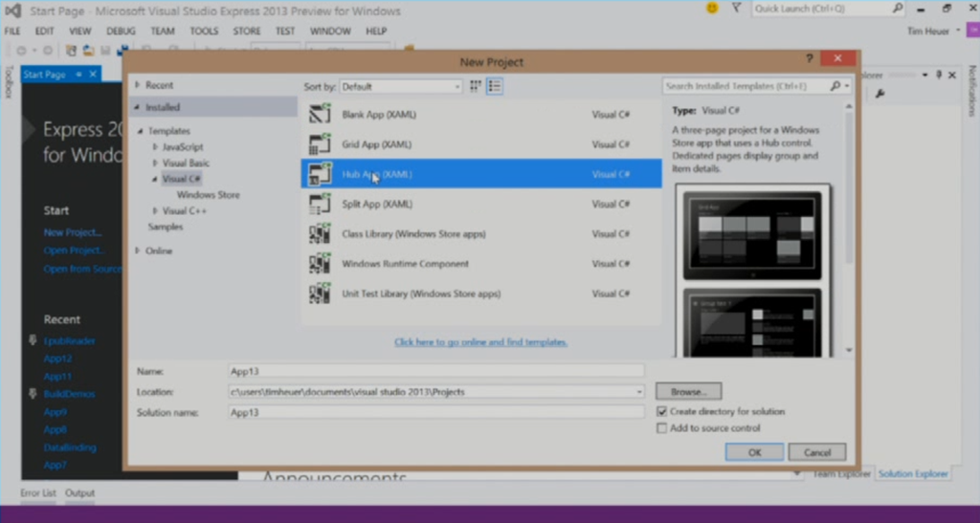Open the TOOLS menu

[x=204, y=32]
